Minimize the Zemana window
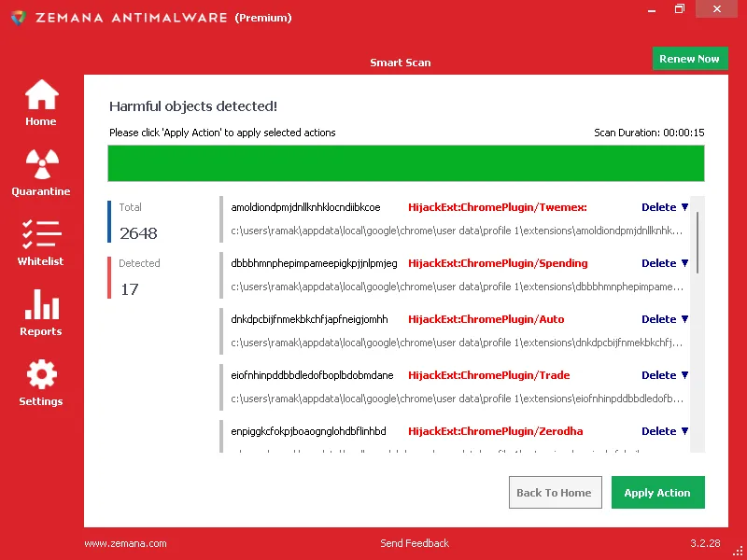 tap(648, 9)
